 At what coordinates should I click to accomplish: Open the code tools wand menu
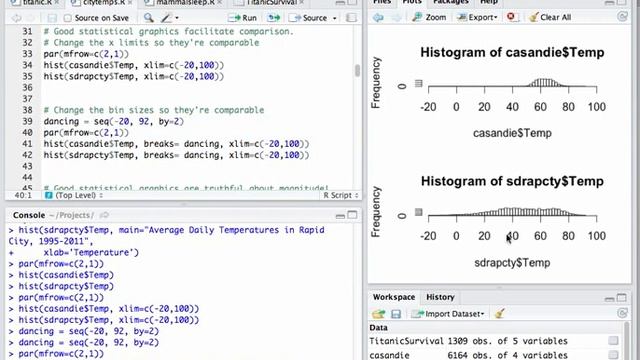click(x=169, y=18)
